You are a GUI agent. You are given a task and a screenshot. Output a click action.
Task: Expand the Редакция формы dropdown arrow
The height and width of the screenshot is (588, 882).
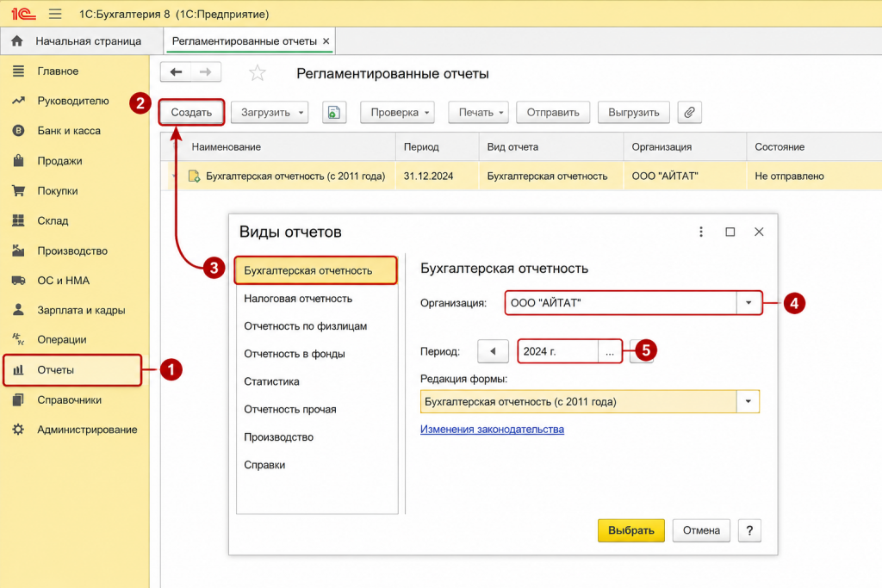tap(748, 401)
